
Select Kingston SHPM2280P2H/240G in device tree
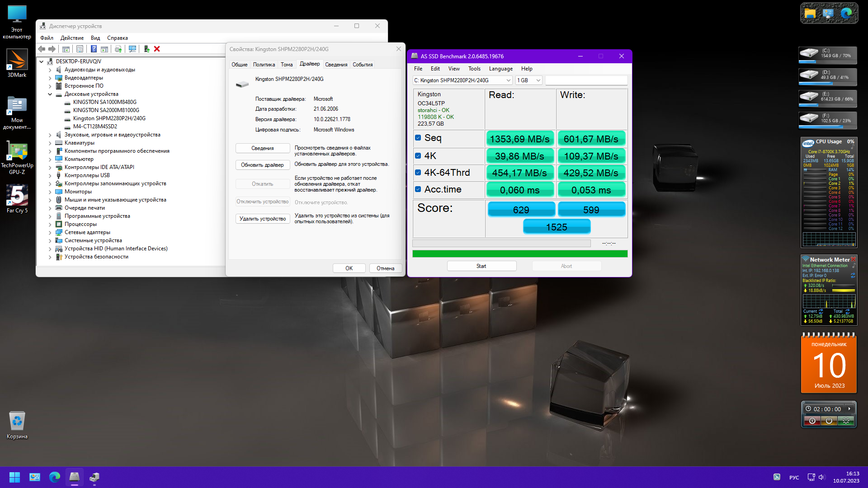tap(109, 118)
